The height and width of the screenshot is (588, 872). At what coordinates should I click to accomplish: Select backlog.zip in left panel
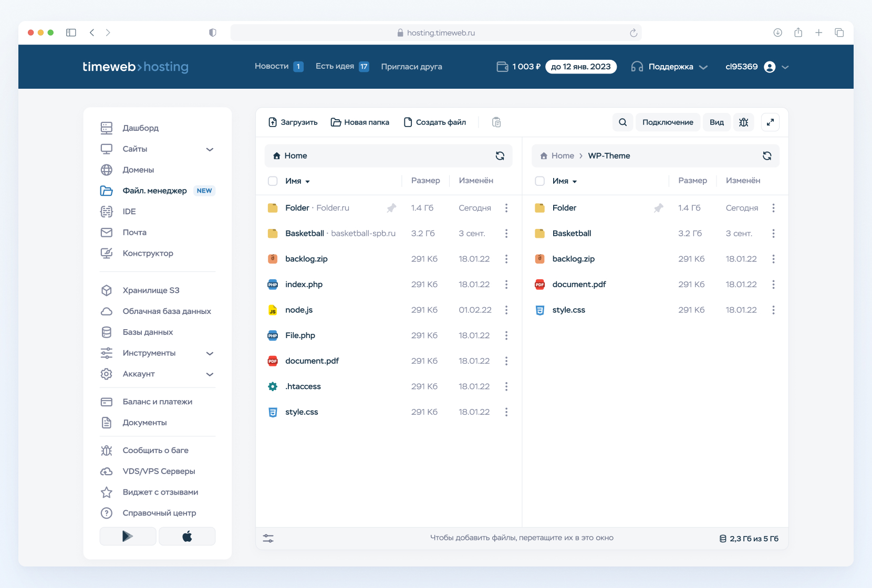(x=306, y=259)
